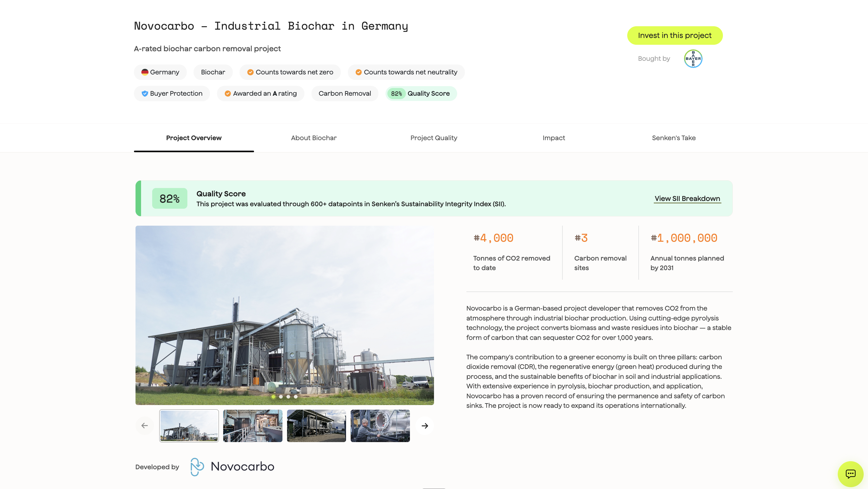868x489 pixels.
Task: Select the Germany flag tag
Action: pos(161,72)
